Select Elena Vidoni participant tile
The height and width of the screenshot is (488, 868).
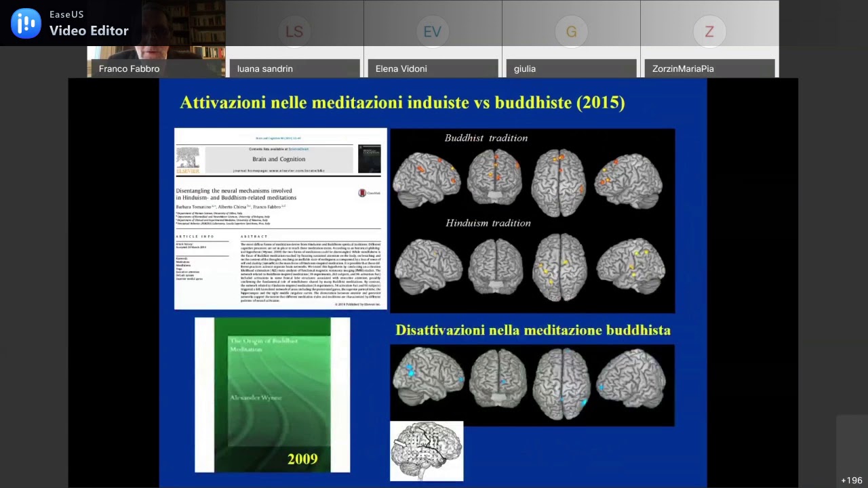pos(433,39)
